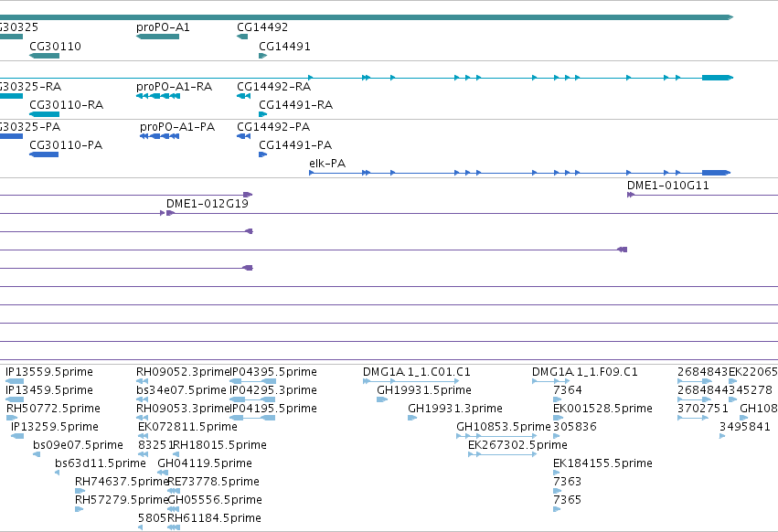Select the RH57279.5prime EST
778x532 pixels.
79,509
